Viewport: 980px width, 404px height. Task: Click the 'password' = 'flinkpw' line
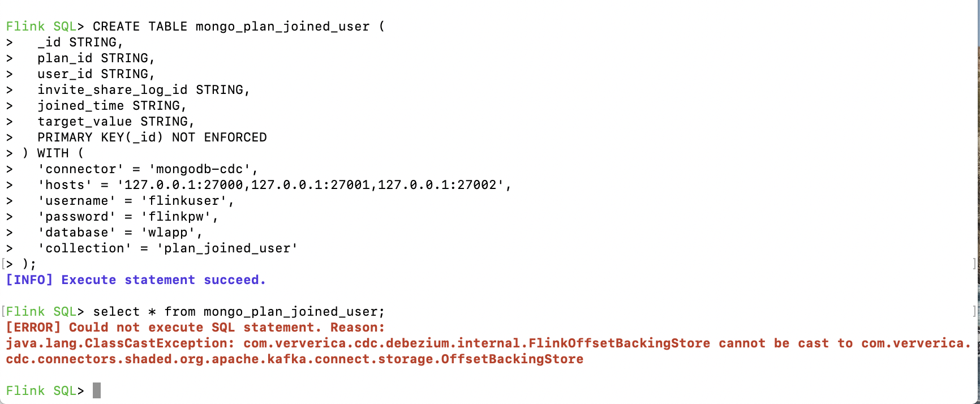click(x=128, y=217)
